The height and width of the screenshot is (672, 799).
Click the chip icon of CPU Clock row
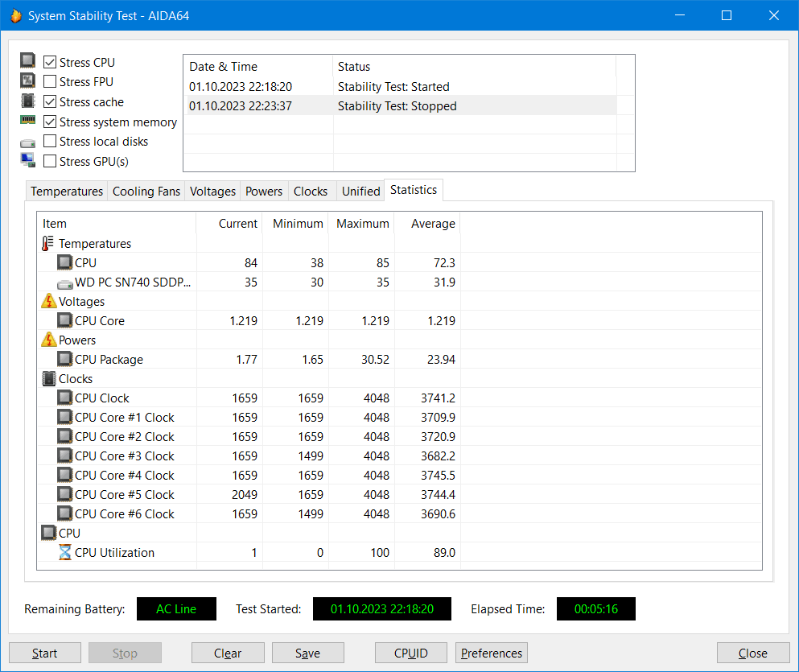(64, 398)
